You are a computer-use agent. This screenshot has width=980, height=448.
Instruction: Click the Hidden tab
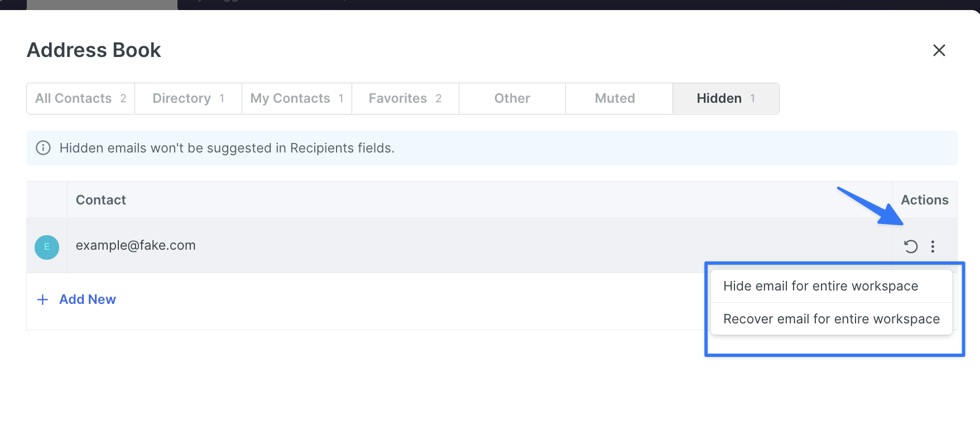725,98
